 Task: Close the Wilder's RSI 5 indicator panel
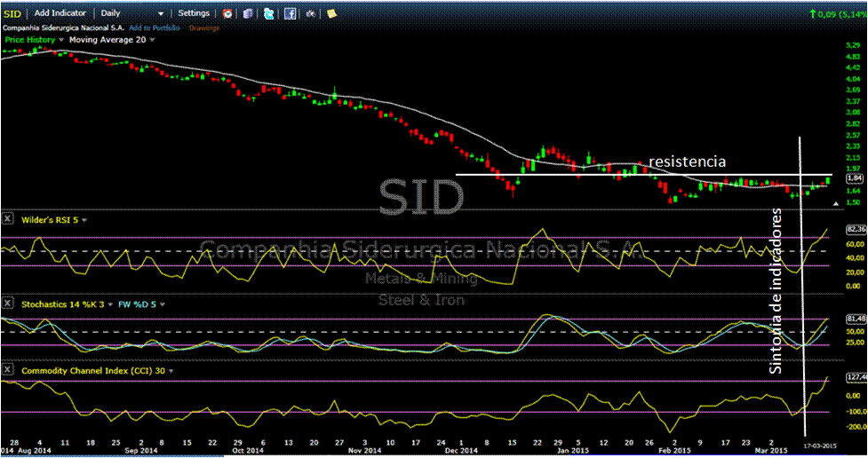(x=7, y=219)
